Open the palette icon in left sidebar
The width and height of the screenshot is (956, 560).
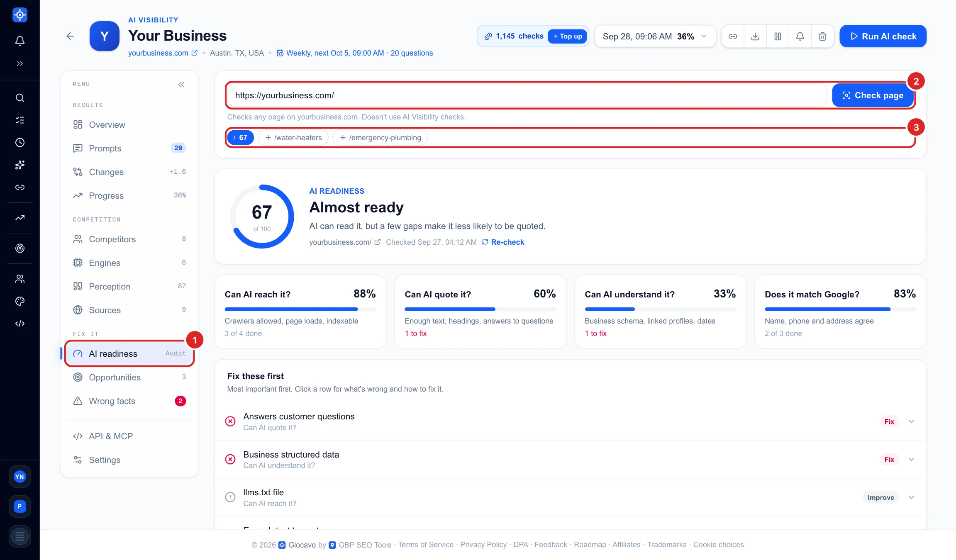(x=20, y=301)
